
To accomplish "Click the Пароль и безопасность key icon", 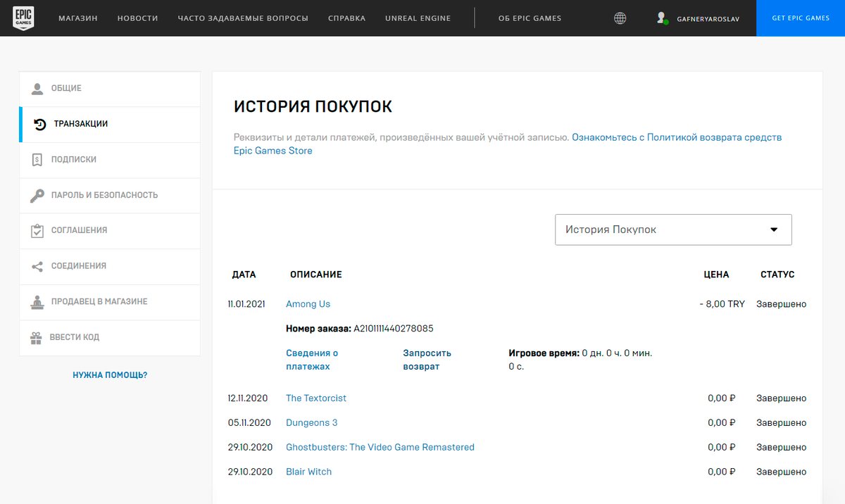I will [37, 196].
